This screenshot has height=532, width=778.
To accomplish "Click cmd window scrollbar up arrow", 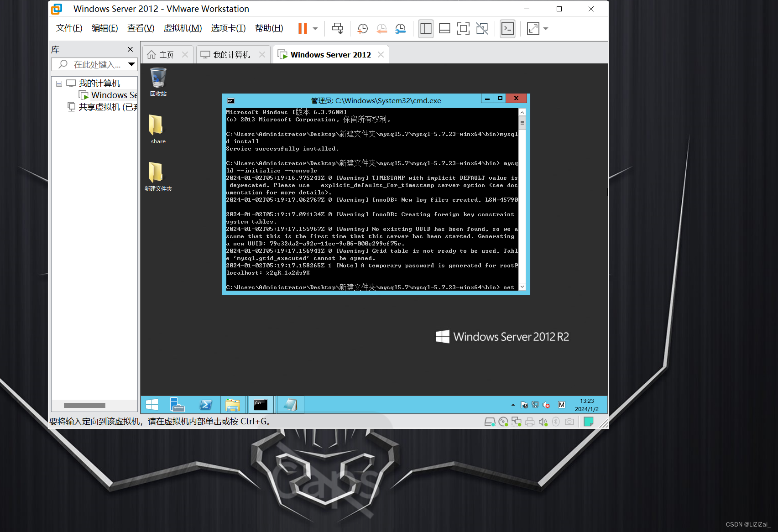I will coord(522,112).
